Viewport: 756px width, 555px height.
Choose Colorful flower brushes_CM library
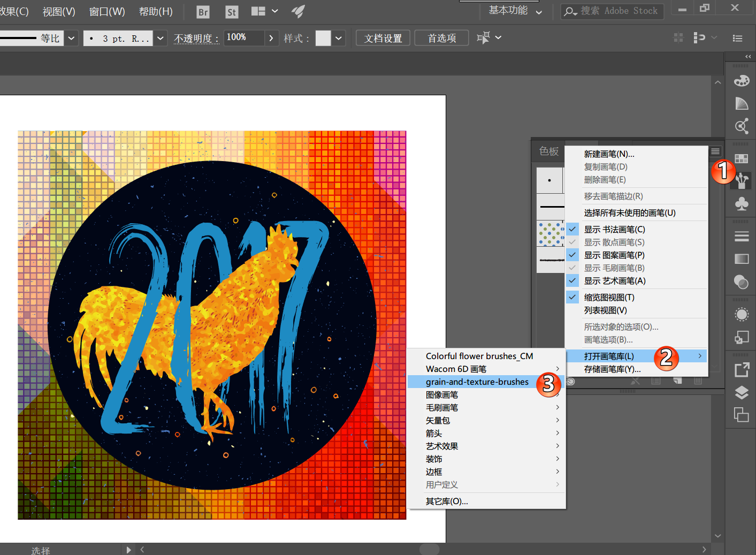[486, 356]
